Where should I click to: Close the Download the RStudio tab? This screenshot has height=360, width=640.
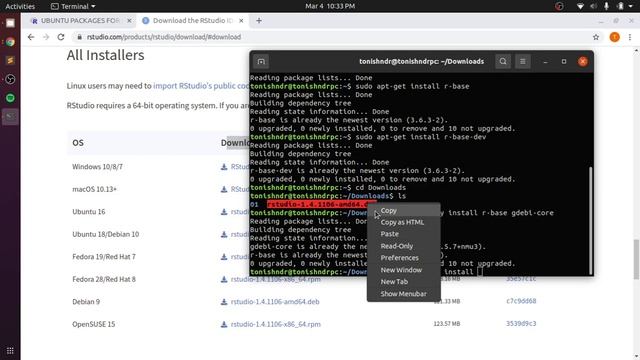pos(241,20)
